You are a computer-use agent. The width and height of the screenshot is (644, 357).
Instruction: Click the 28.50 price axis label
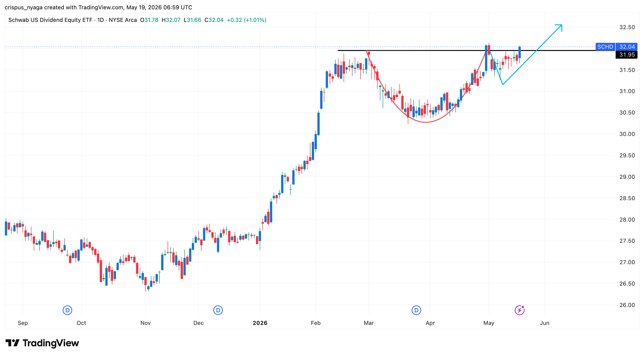(627, 198)
